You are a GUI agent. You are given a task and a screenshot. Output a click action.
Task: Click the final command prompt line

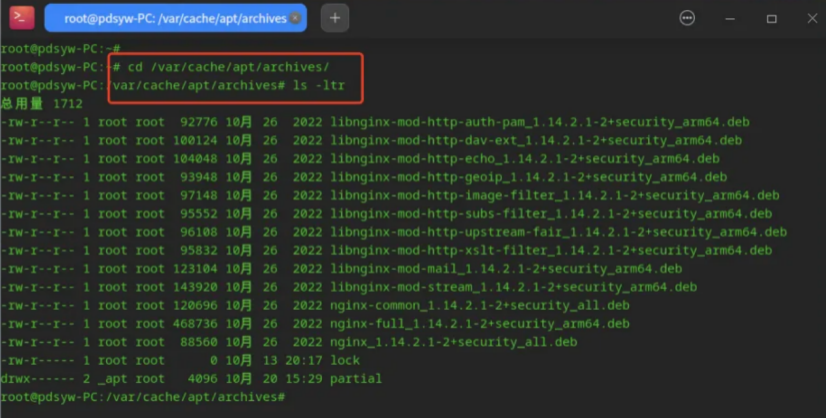pos(143,396)
